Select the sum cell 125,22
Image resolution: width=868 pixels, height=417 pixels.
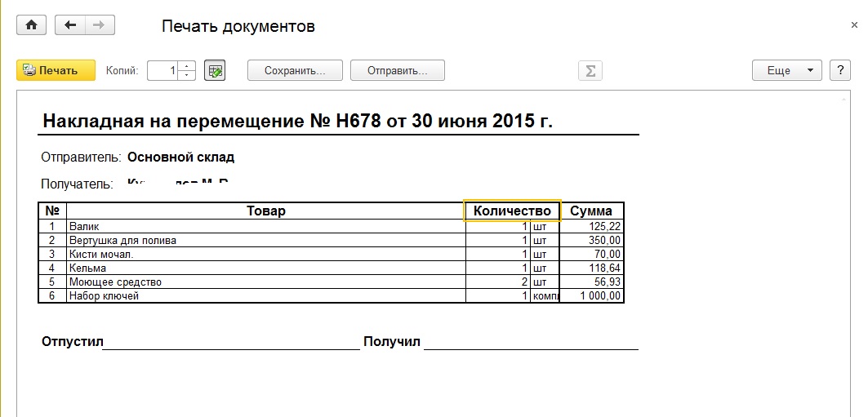pos(591,226)
